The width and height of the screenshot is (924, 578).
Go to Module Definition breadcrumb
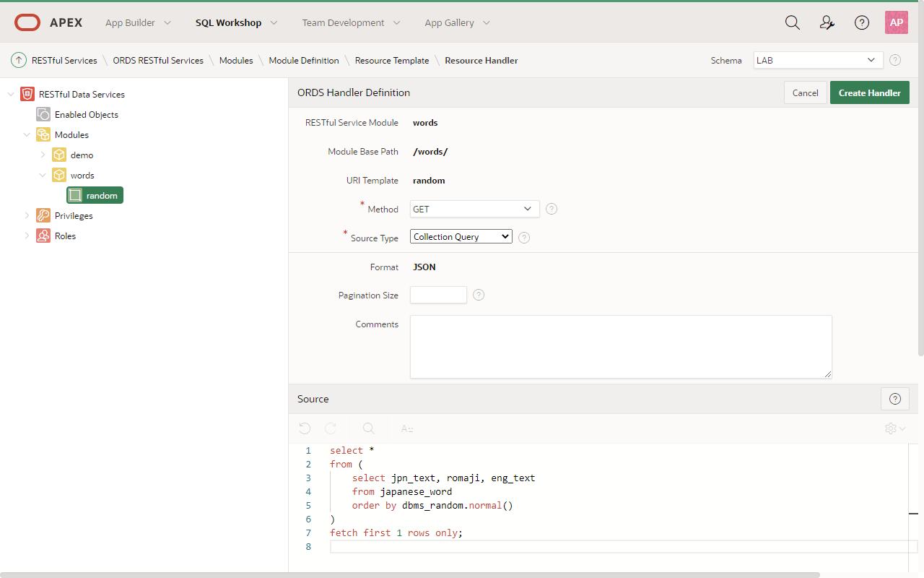tap(304, 60)
